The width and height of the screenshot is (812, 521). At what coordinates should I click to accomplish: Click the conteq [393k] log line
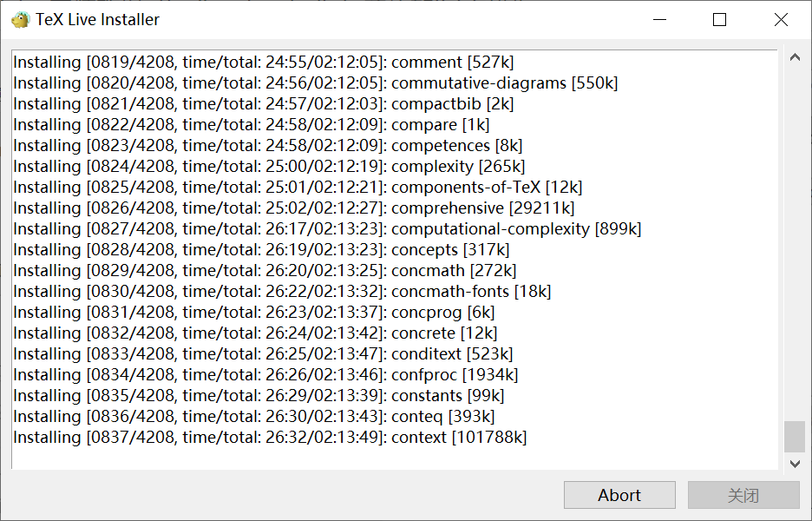[x=254, y=416]
